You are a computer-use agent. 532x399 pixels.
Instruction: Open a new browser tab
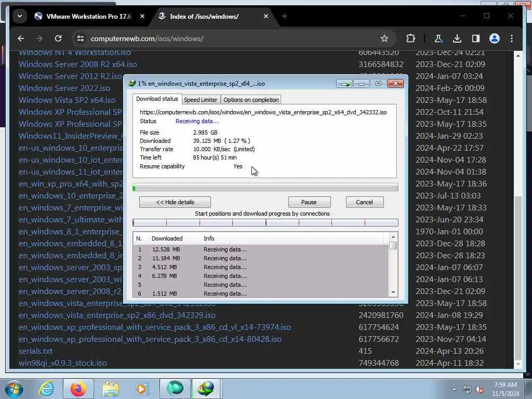[284, 16]
